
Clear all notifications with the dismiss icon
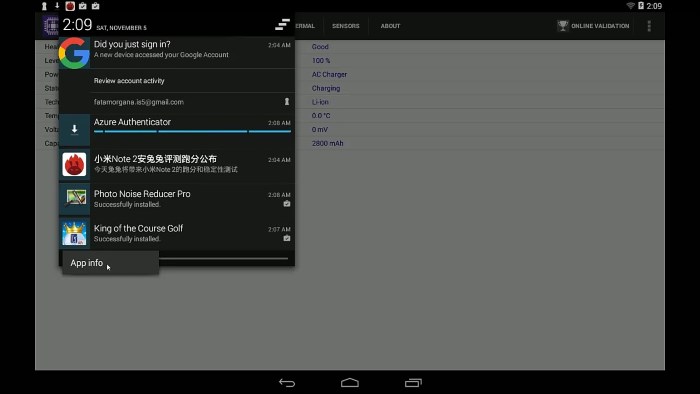[282, 25]
